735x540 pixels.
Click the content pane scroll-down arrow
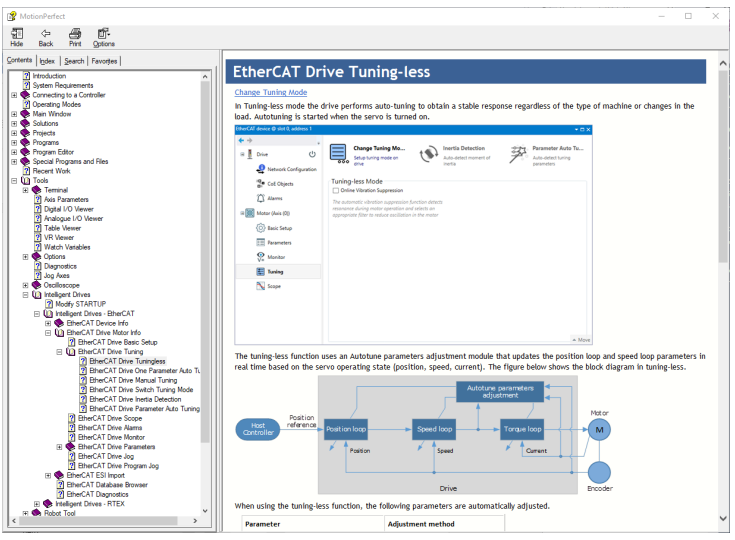click(x=723, y=518)
